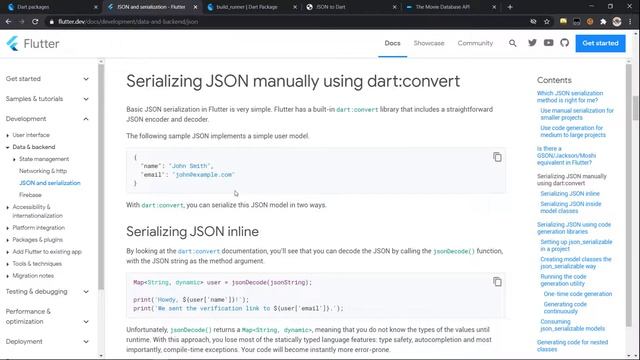
Task: Expand Testing & debugging section
Action: (47, 291)
